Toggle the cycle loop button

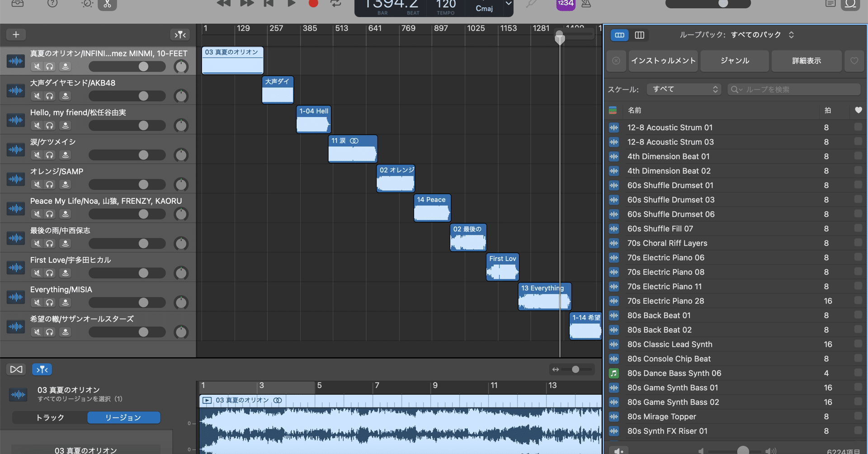336,4
